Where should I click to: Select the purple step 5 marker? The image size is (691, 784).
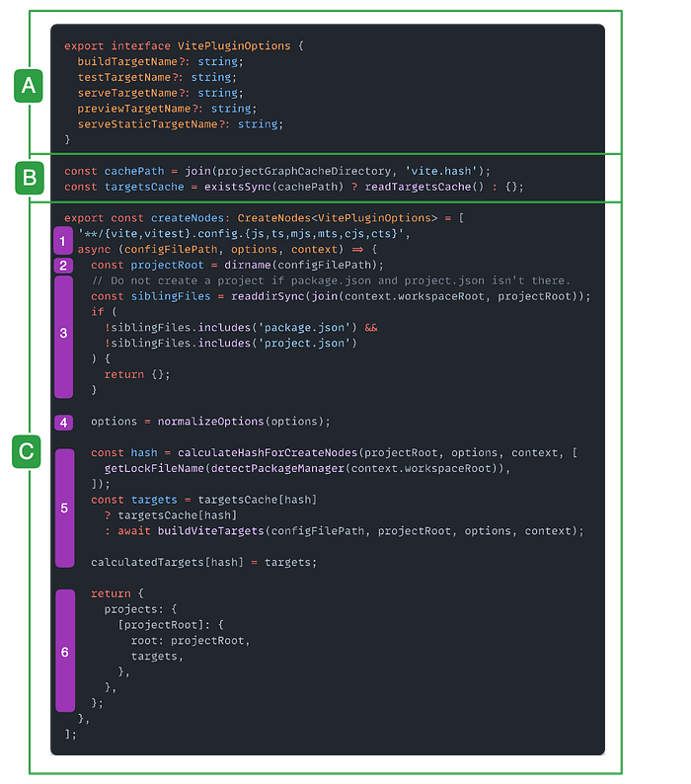64,508
